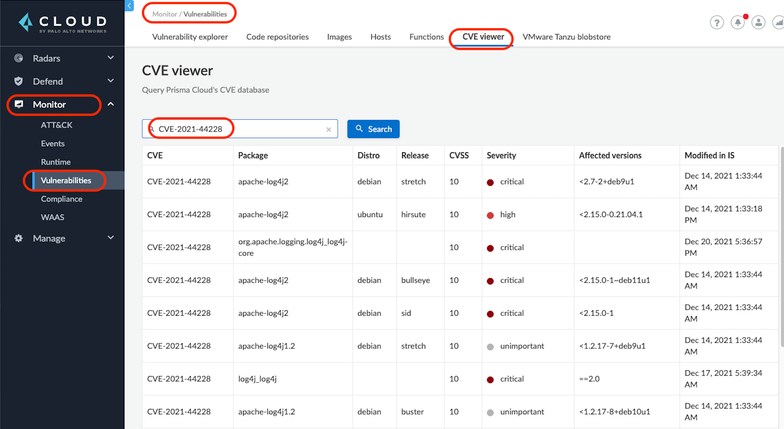
Task: Open the help question mark icon
Action: pos(717,23)
